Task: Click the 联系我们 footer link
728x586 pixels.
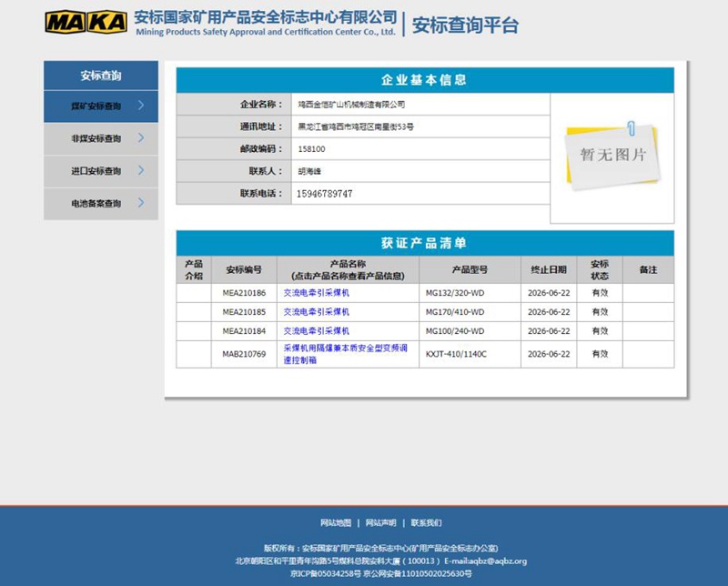Action: click(426, 523)
